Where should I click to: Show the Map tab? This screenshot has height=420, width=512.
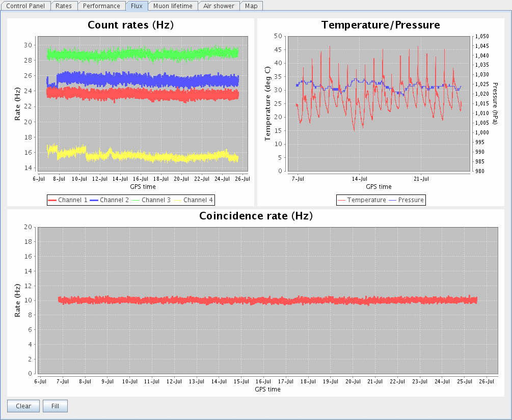[x=251, y=6]
